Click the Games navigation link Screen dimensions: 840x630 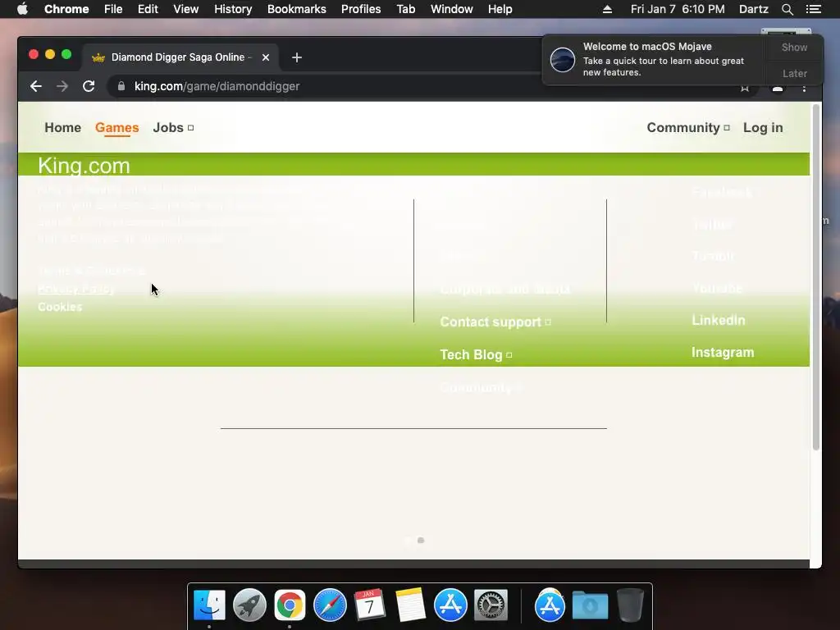pos(116,127)
